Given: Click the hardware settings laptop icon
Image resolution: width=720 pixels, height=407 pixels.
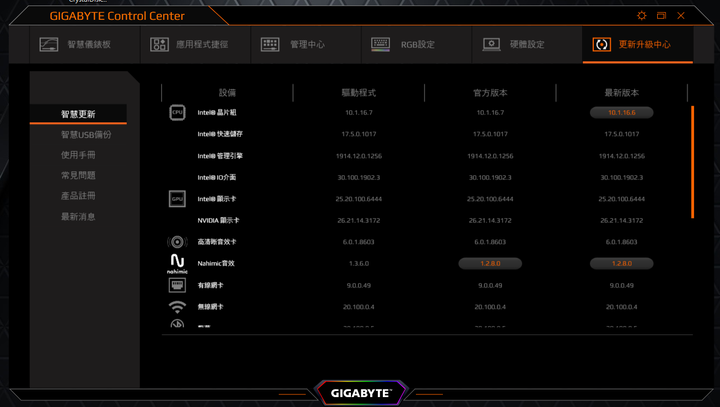Looking at the screenshot, I should [x=491, y=45].
